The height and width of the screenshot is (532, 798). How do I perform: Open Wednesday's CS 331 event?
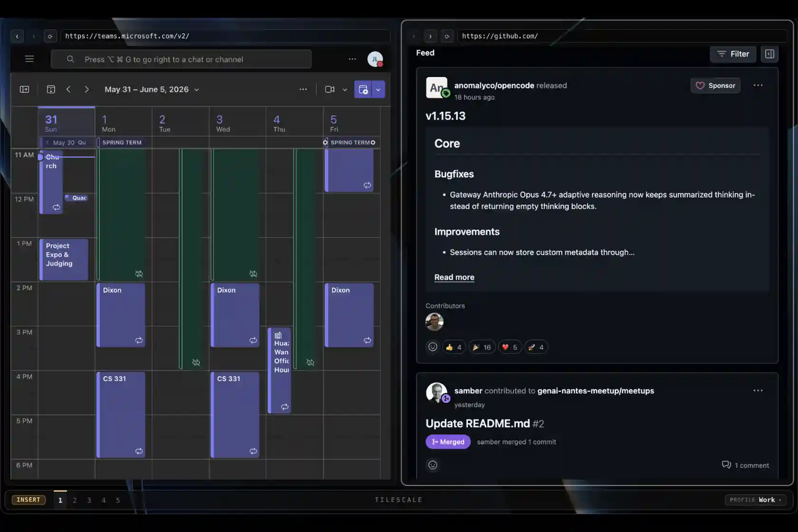click(235, 415)
